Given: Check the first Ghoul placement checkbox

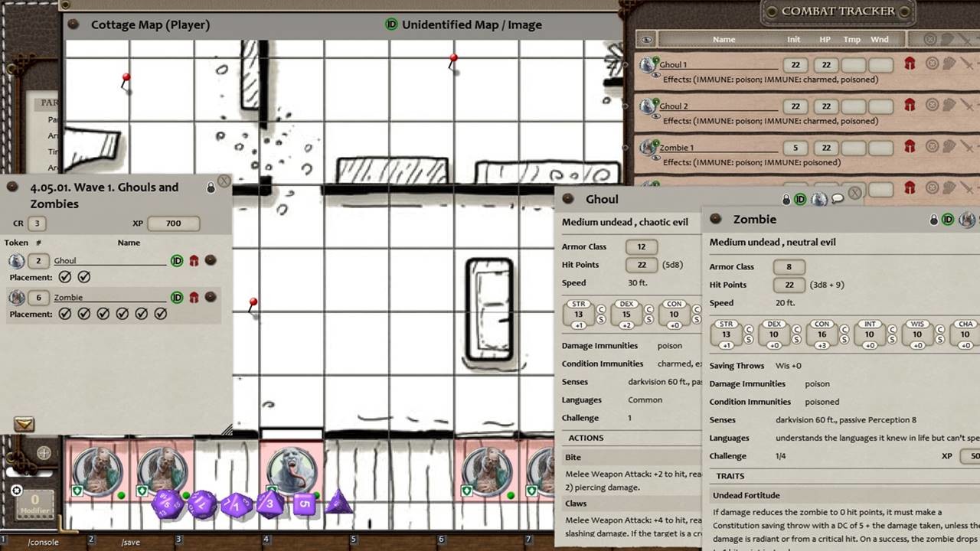Looking at the screenshot, I should [64, 277].
